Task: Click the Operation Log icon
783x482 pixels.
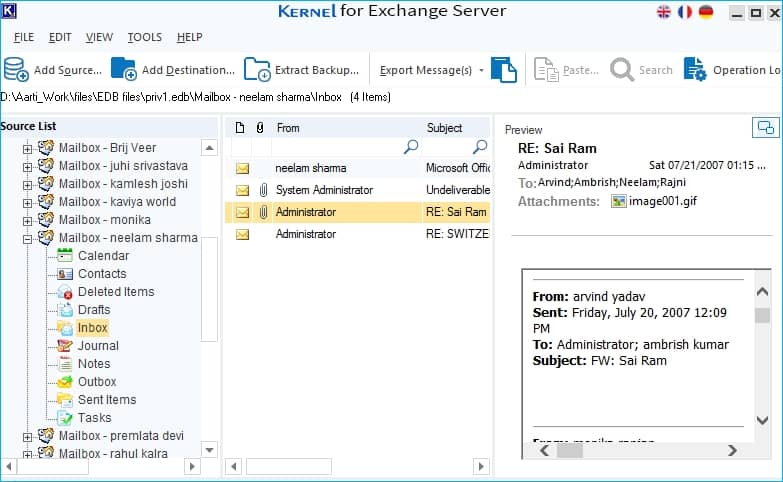Action: 695,69
